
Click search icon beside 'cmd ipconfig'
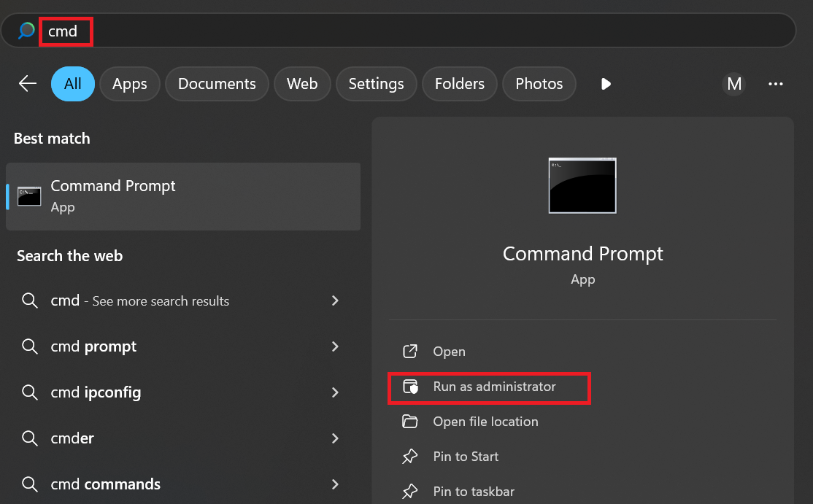click(29, 392)
